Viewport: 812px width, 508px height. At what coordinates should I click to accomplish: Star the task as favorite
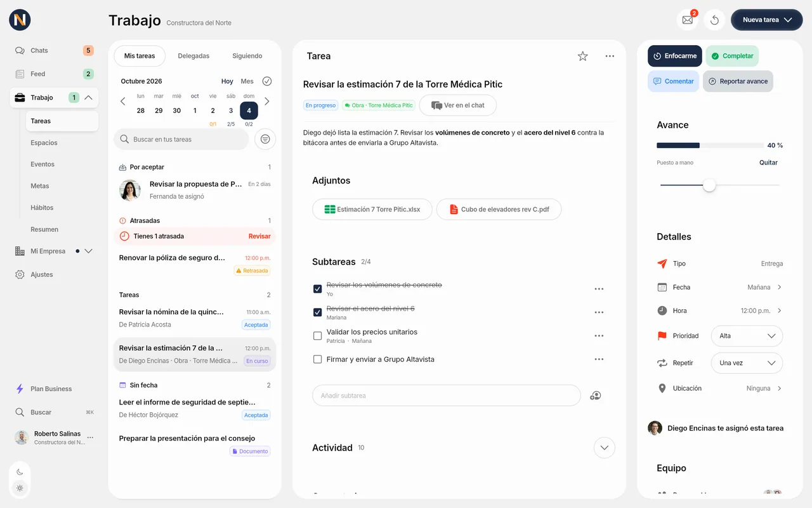point(583,56)
